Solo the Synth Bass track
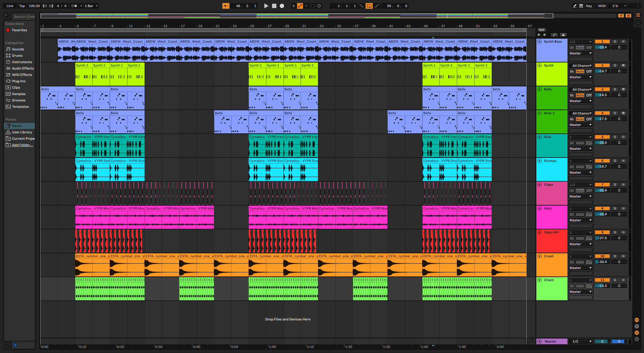The image size is (644, 353). click(615, 42)
